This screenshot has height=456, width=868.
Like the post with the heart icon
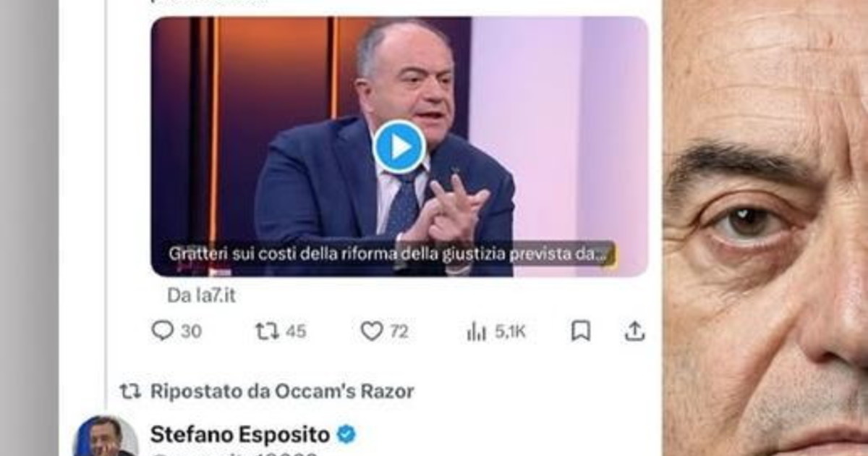pos(372,331)
